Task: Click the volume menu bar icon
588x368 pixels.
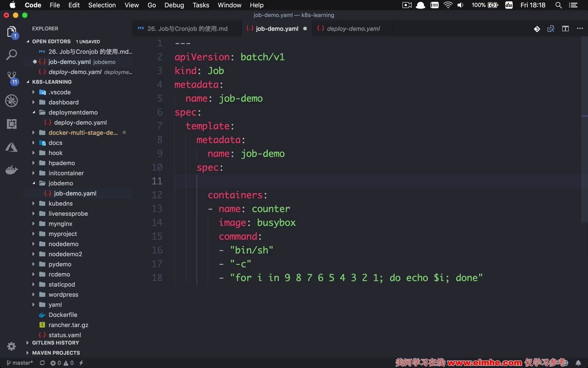Action: 461,5
